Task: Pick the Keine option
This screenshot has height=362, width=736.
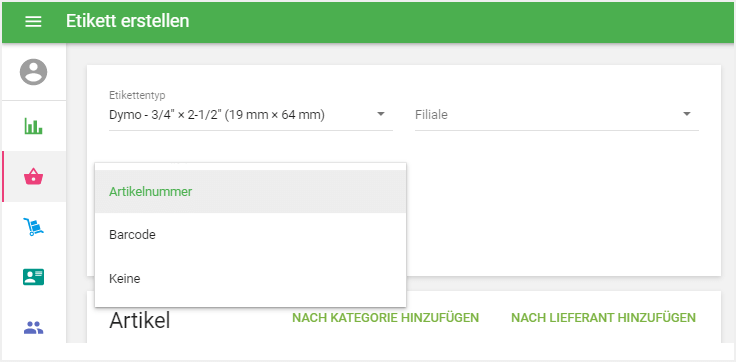Action: 251,278
